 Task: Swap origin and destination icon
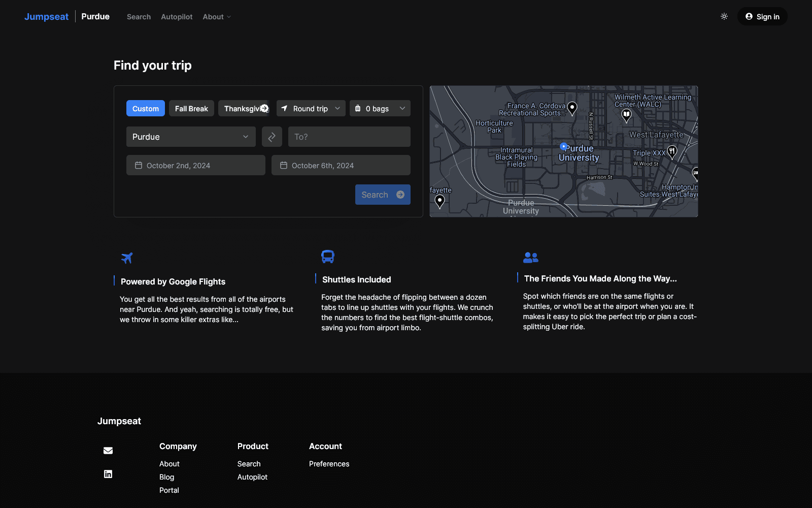pyautogui.click(x=272, y=137)
